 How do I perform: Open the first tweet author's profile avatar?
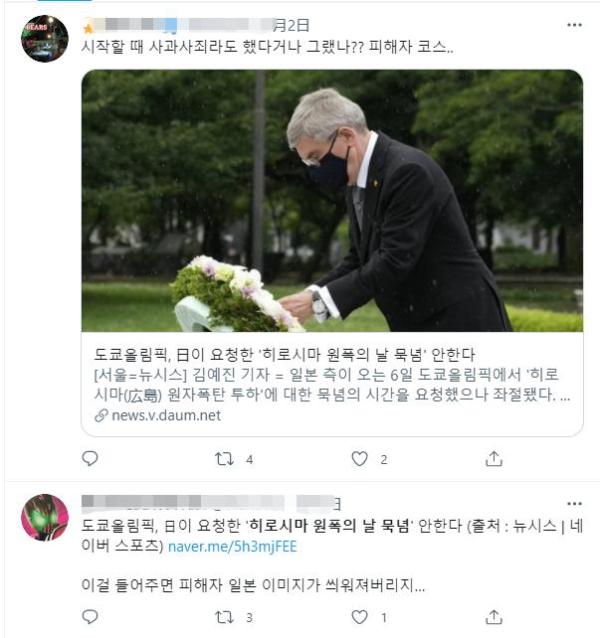click(44, 39)
